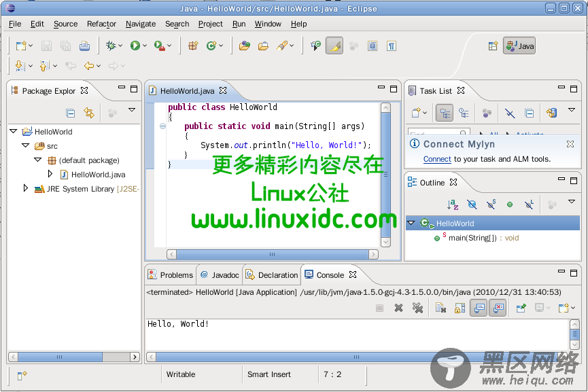The width and height of the screenshot is (588, 392).
Task: Run the program with green Run icon
Action: (135, 46)
